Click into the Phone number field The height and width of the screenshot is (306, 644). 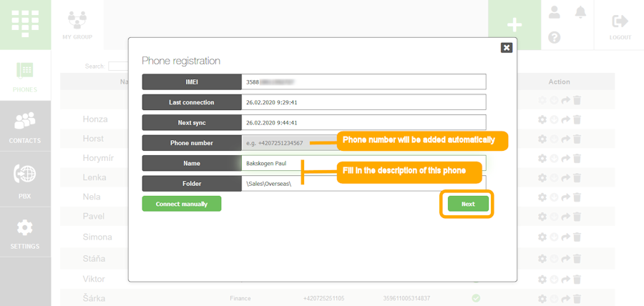coord(286,143)
